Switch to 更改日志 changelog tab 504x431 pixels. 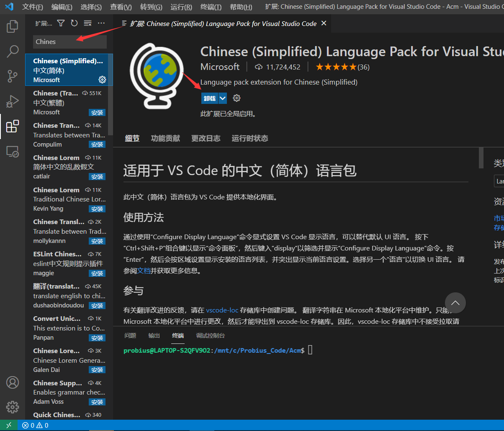pos(206,138)
